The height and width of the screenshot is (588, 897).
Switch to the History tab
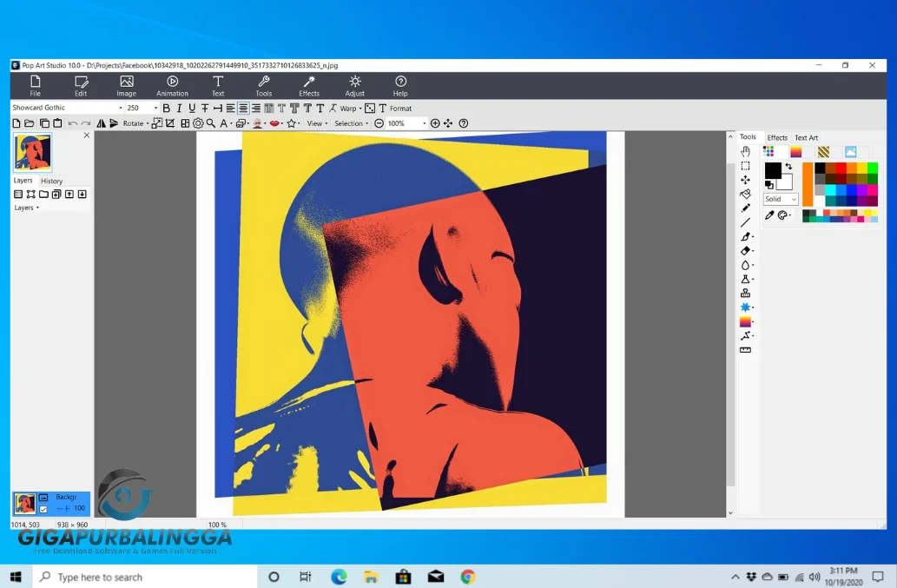51,181
